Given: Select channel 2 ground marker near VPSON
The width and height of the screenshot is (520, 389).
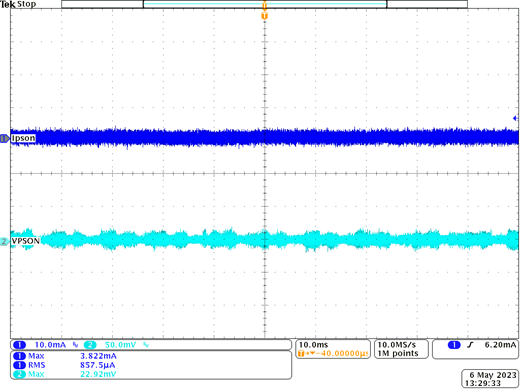Looking at the screenshot, I should pos(5,241).
